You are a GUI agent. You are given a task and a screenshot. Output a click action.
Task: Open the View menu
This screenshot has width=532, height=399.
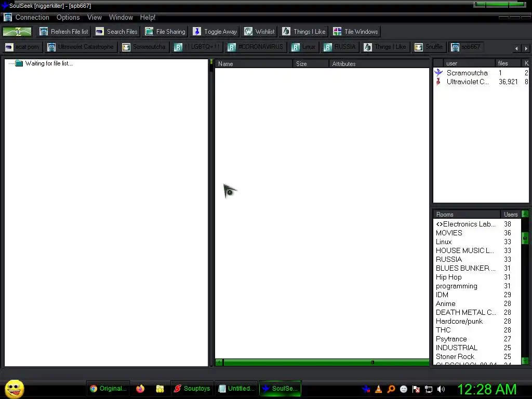click(95, 17)
